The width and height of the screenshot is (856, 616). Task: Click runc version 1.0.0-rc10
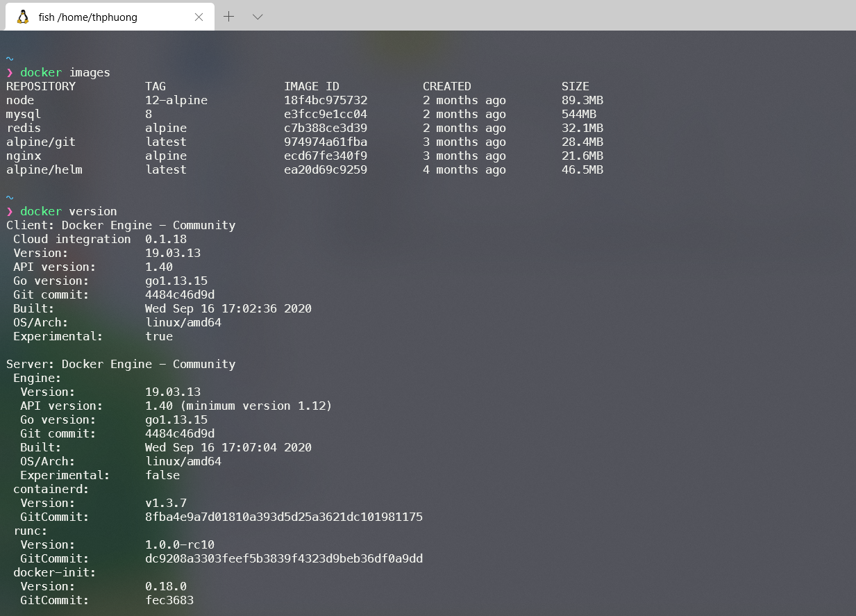(180, 544)
